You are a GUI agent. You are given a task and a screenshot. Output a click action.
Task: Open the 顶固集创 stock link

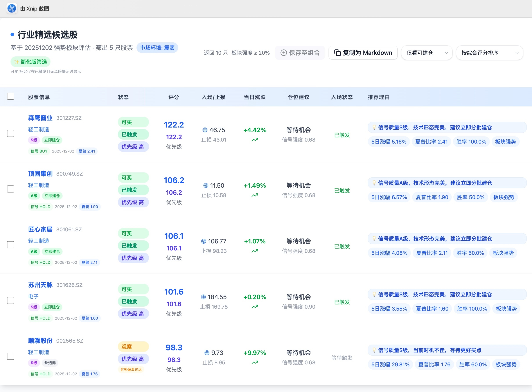pyautogui.click(x=40, y=174)
